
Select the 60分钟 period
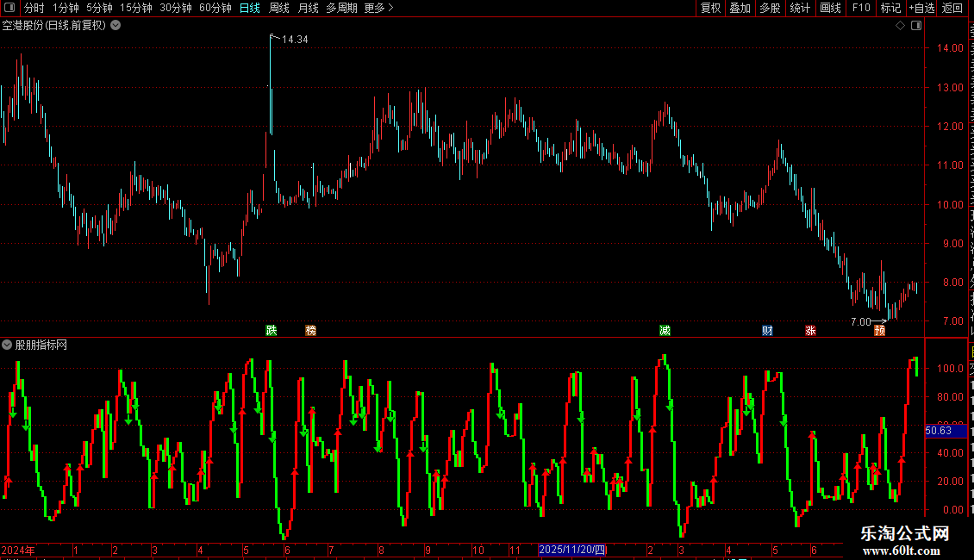click(215, 8)
